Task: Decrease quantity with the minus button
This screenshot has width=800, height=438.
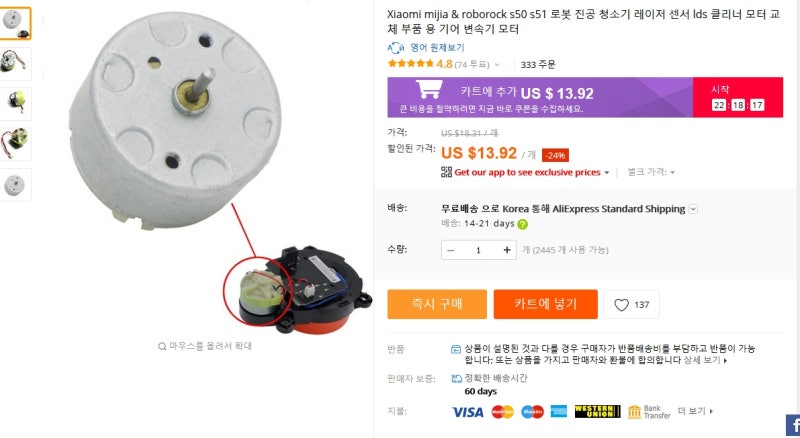Action: pyautogui.click(x=451, y=250)
